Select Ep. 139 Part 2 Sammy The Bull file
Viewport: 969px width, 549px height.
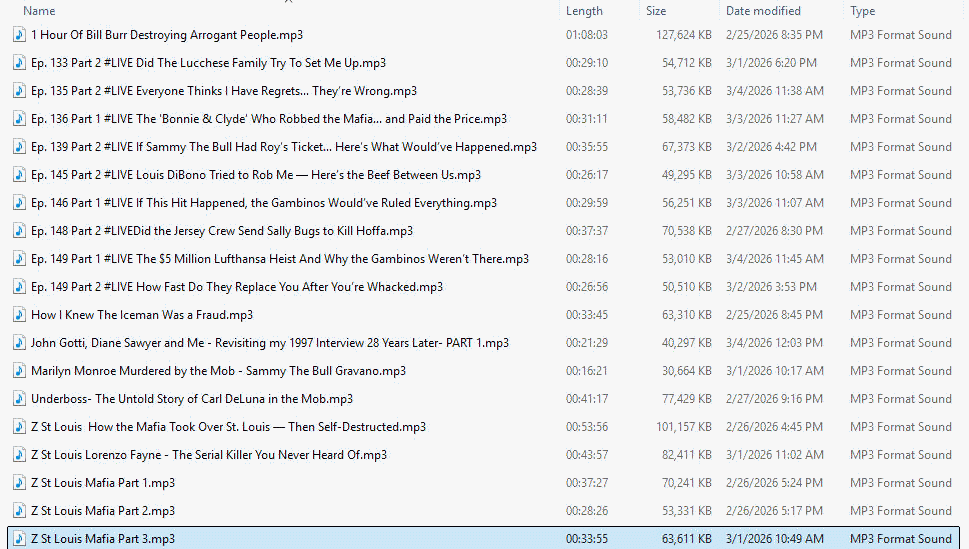pos(284,147)
